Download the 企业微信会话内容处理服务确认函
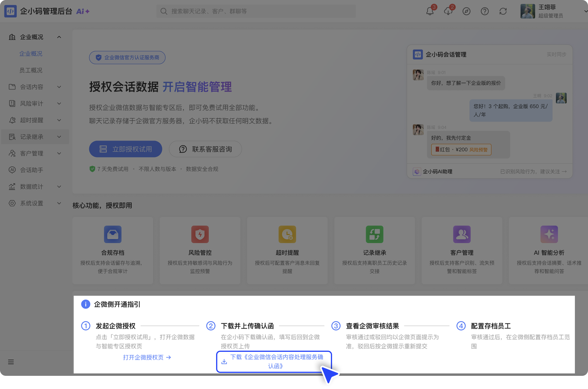588x389 pixels. pos(274,362)
